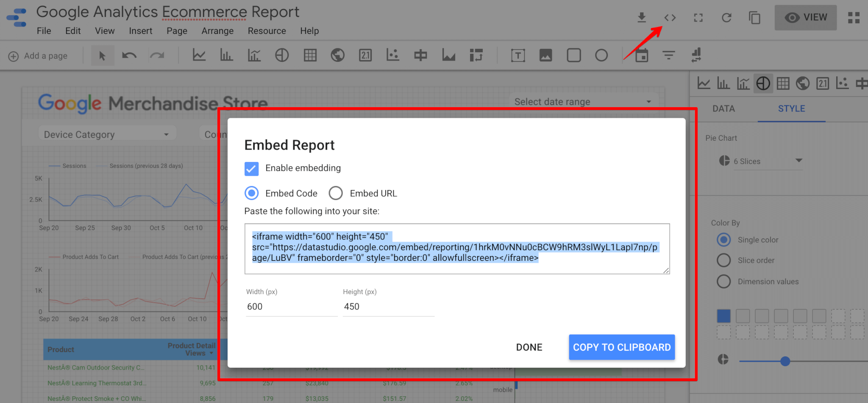Open the Device Category dropdown
The height and width of the screenshot is (403, 868).
point(107,134)
